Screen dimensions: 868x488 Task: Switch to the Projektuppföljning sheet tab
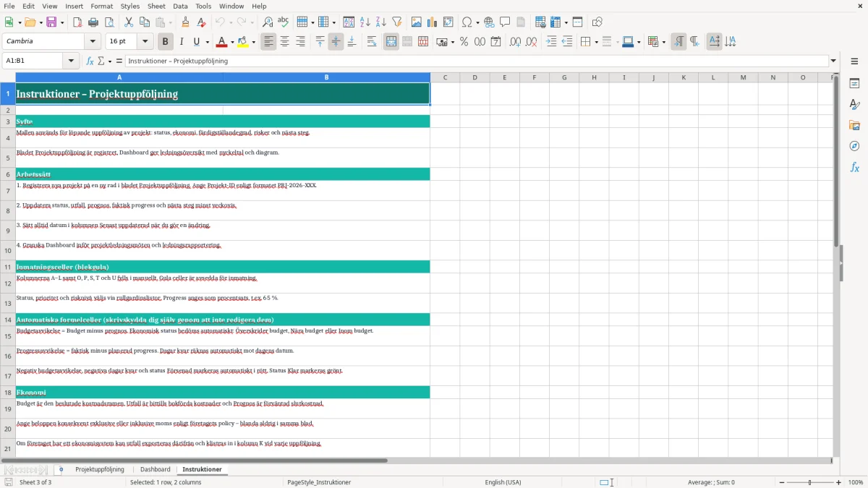tap(100, 470)
